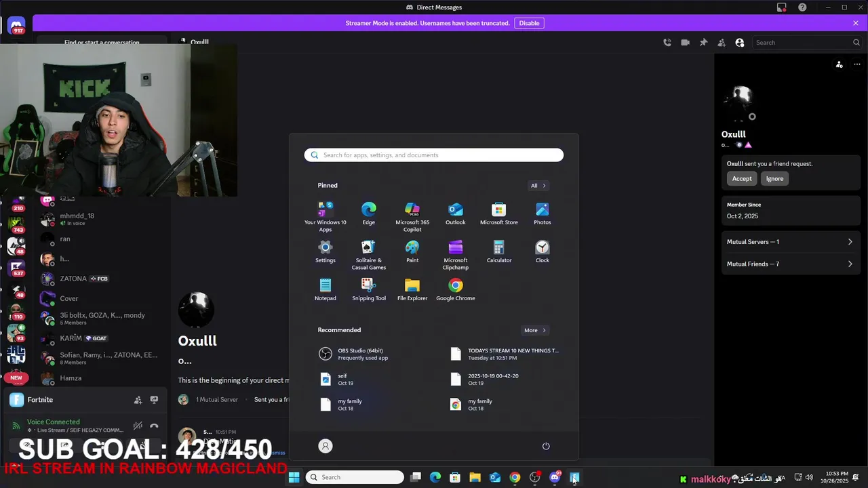Open Microsoft Store pinned app
868x488 pixels.
pyautogui.click(x=499, y=213)
